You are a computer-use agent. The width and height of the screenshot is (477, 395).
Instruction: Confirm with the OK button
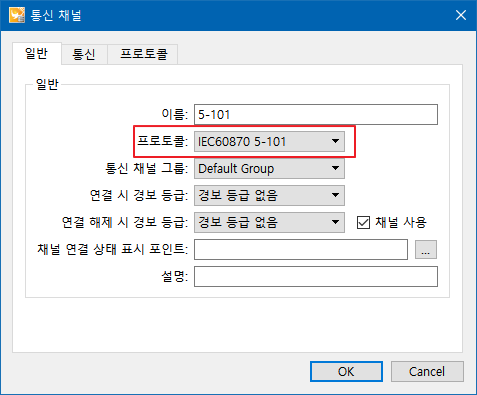click(346, 371)
